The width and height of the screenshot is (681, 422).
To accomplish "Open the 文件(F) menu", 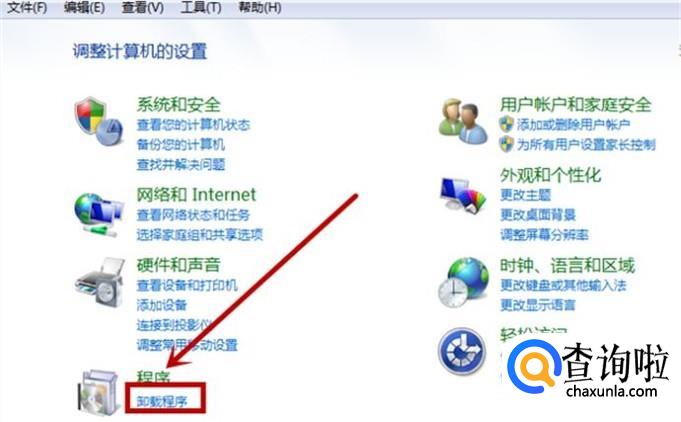I will click(x=27, y=7).
